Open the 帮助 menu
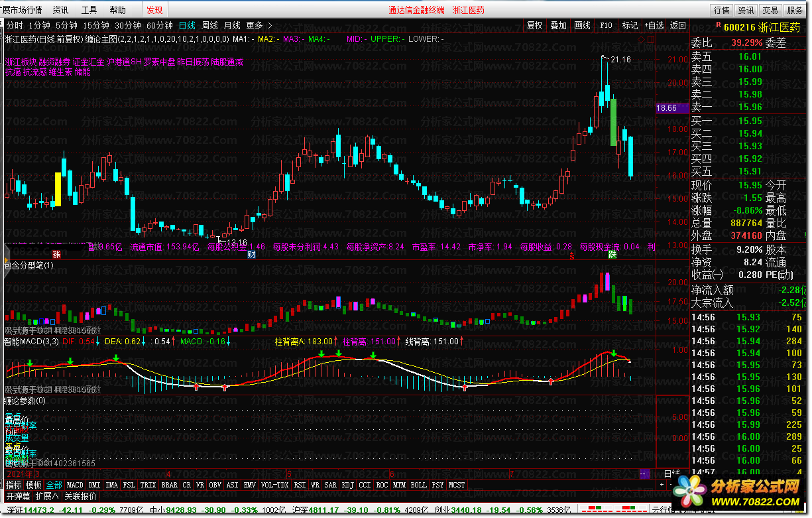This screenshot has height=518, width=812. coord(117,10)
